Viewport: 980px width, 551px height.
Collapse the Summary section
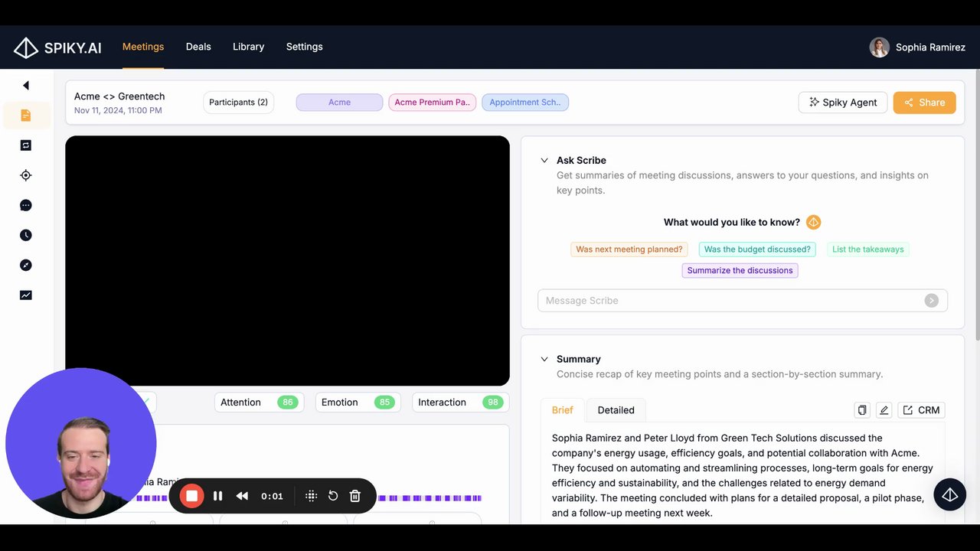point(544,359)
